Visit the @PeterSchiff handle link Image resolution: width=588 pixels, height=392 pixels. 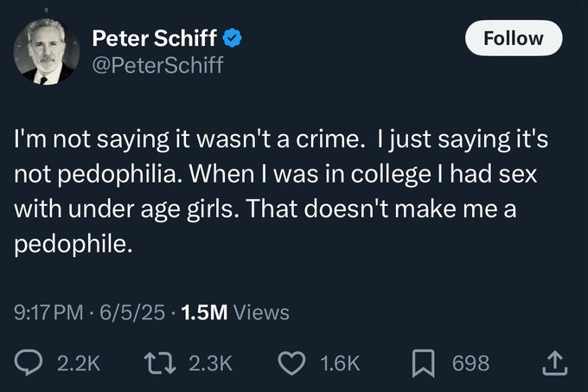(x=157, y=65)
